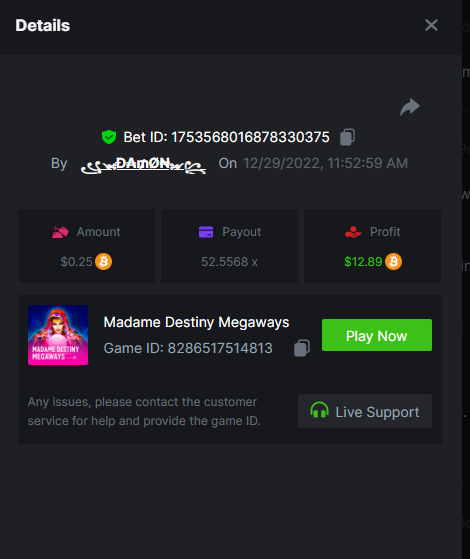470x559 pixels.
Task: Click the Play Now button
Action: point(377,335)
